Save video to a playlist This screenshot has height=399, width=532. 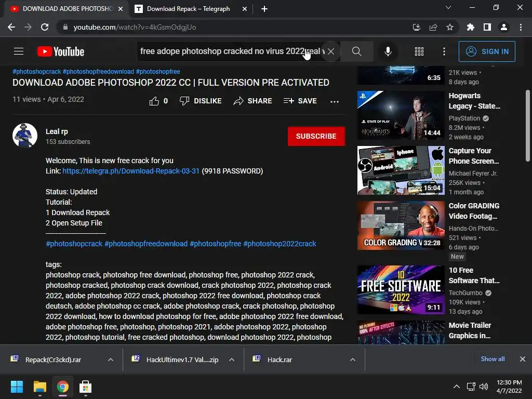point(300,101)
